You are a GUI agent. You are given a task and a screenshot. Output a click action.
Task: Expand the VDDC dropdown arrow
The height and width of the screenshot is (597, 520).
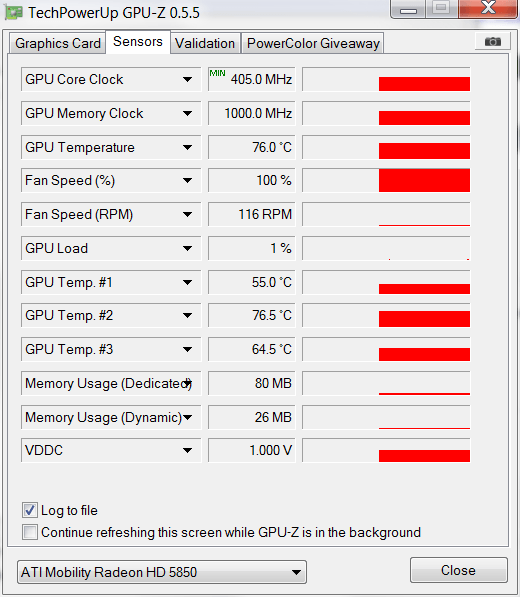click(187, 450)
